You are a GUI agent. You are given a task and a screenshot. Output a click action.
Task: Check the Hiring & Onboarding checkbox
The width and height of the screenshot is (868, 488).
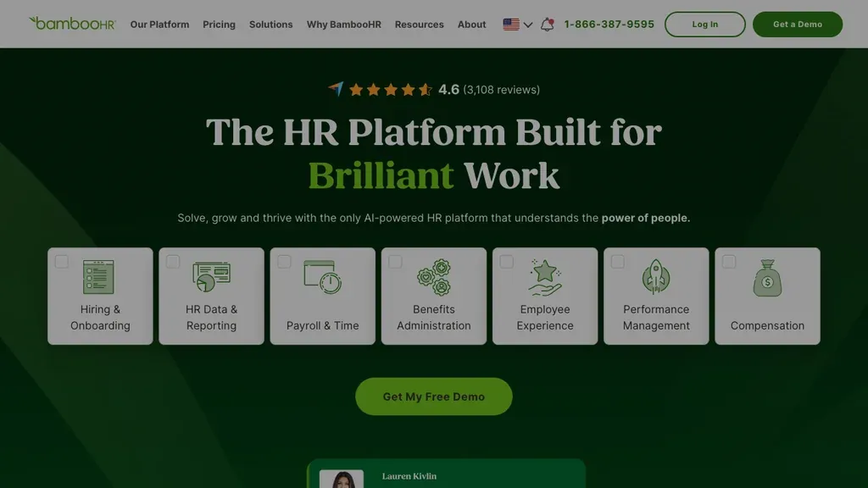click(x=62, y=262)
